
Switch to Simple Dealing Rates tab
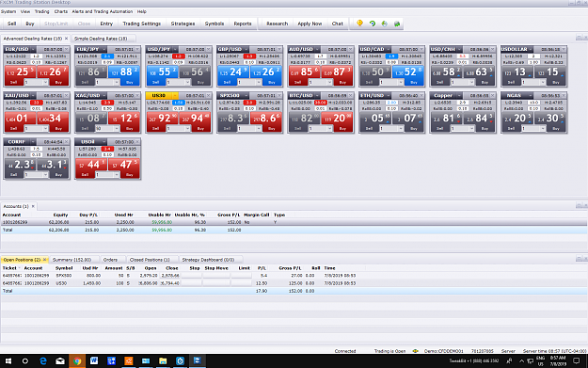coord(101,39)
